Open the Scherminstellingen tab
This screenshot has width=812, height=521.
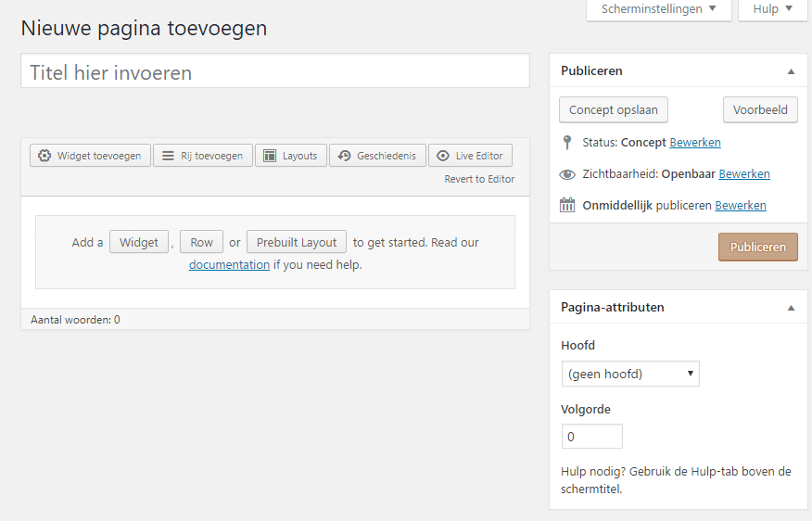[659, 9]
